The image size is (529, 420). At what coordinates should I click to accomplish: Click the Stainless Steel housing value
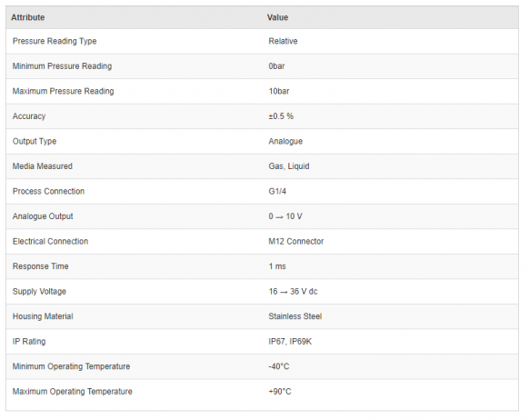coord(294,316)
